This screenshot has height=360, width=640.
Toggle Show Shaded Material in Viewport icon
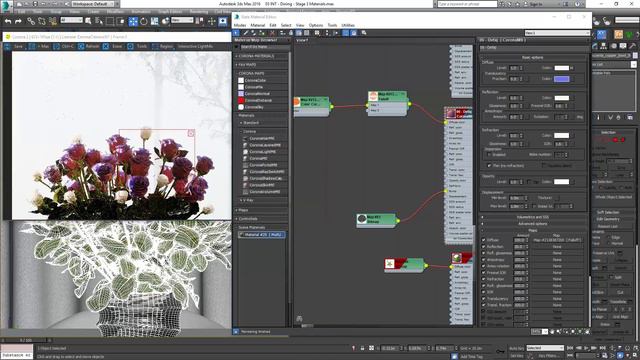[299, 33]
